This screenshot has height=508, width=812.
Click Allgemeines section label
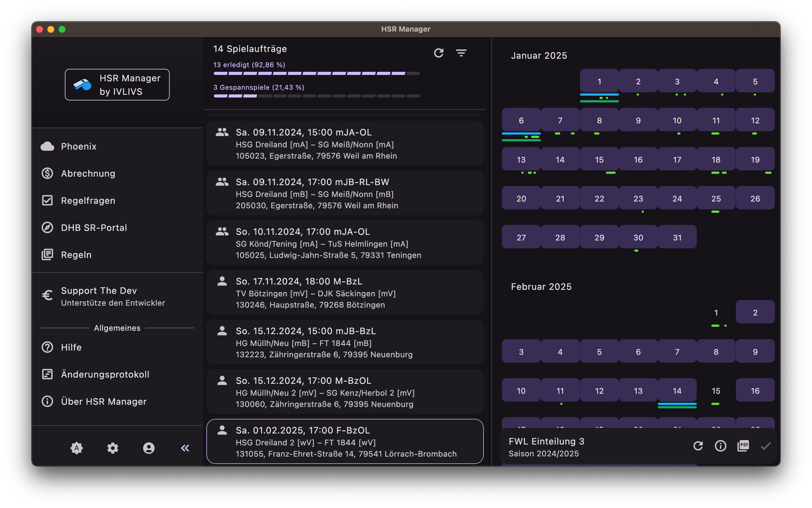click(x=117, y=328)
